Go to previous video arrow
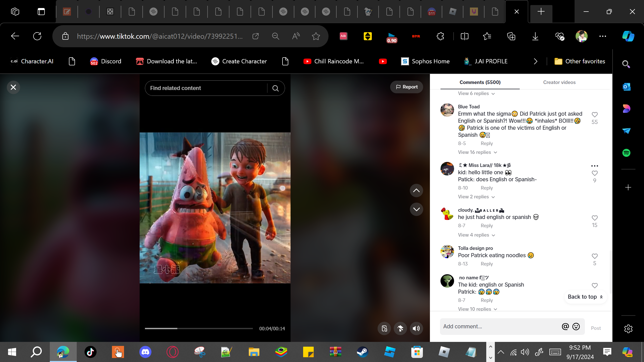Screen dimensions: 644x362 pyautogui.click(x=416, y=191)
